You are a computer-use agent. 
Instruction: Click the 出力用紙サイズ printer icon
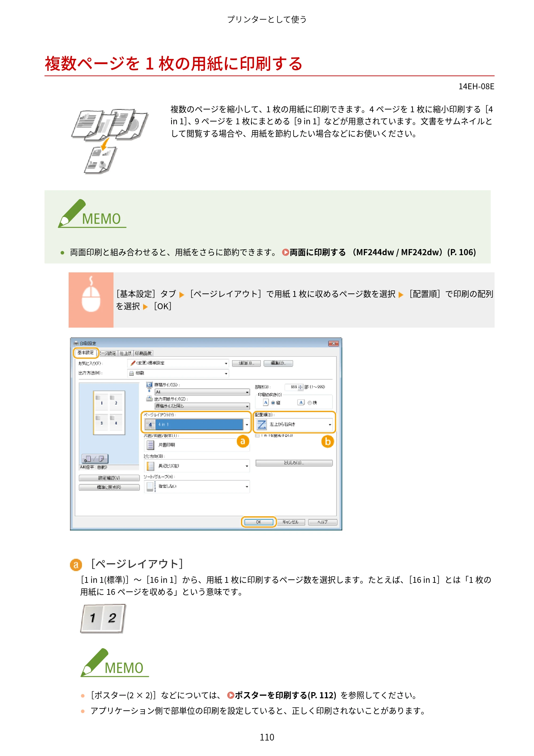pos(149,399)
